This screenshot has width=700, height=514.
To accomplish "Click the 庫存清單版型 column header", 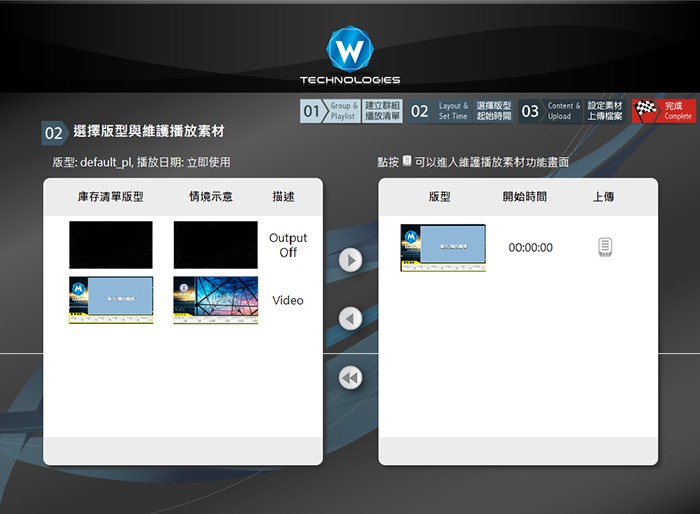I will pyautogui.click(x=110, y=197).
